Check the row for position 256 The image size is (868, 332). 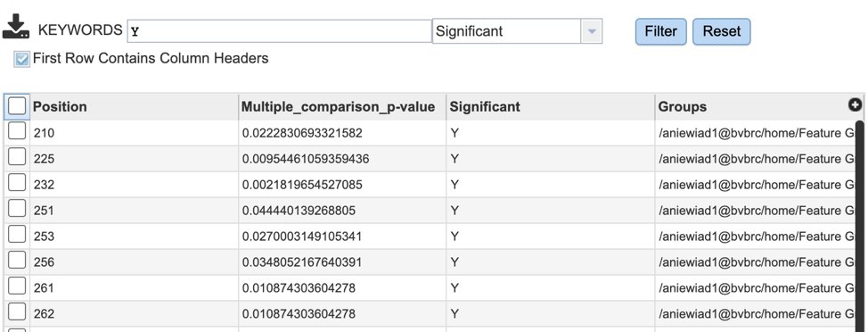coord(17,260)
